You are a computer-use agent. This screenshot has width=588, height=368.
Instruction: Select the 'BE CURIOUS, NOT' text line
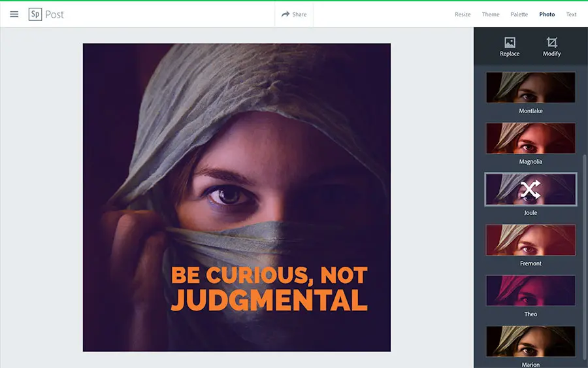269,275
